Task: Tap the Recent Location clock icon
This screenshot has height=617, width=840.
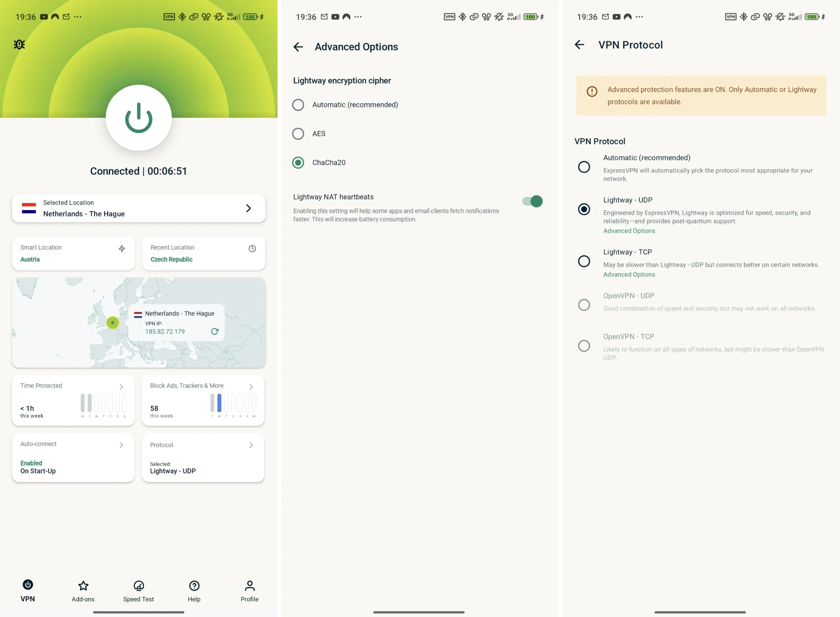Action: [252, 248]
